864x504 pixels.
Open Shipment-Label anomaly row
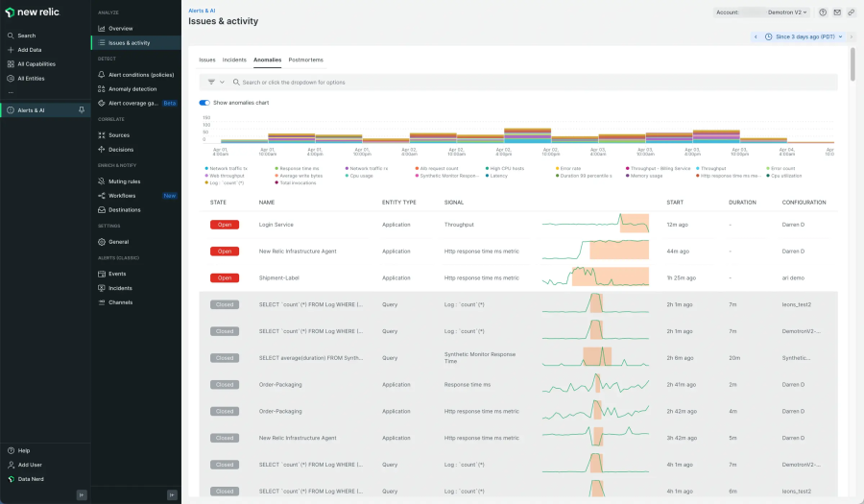[x=518, y=277]
